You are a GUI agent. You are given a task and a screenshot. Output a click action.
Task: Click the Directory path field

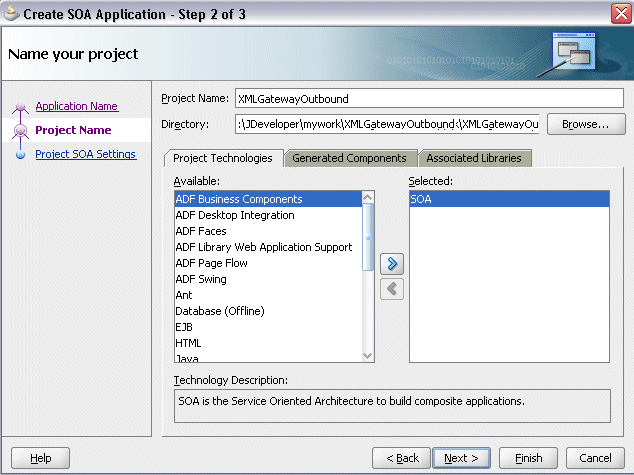pyautogui.click(x=387, y=124)
